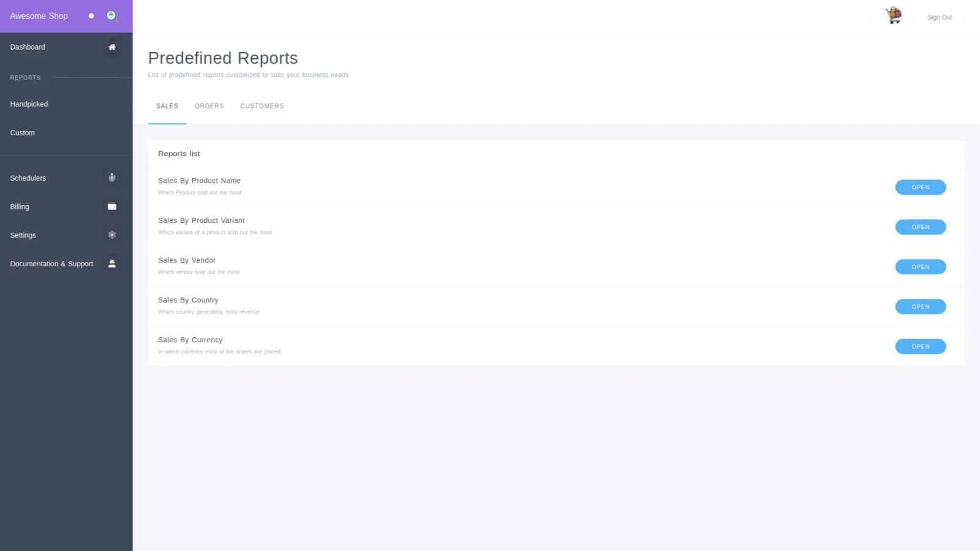Open the Sales By Currency report

921,347
